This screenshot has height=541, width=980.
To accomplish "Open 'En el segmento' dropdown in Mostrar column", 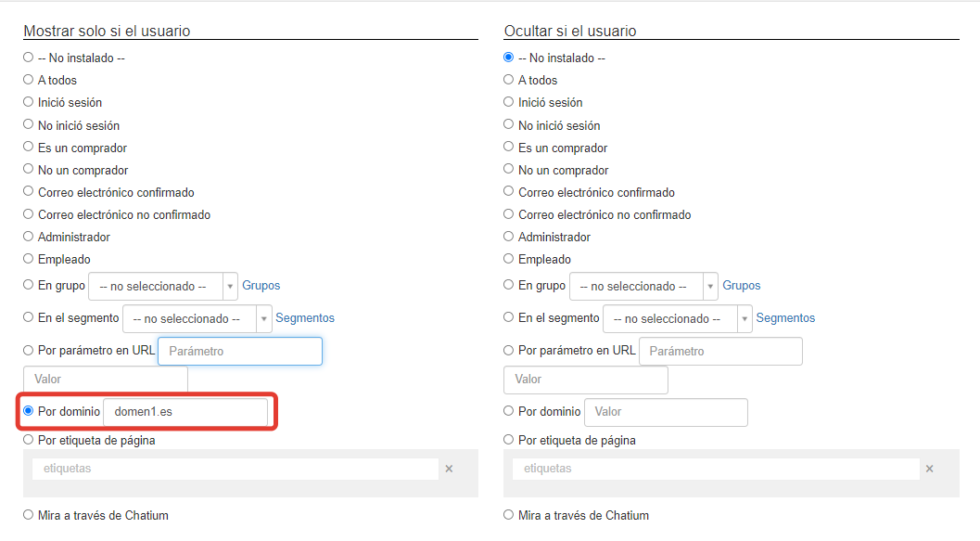I will [x=197, y=318].
